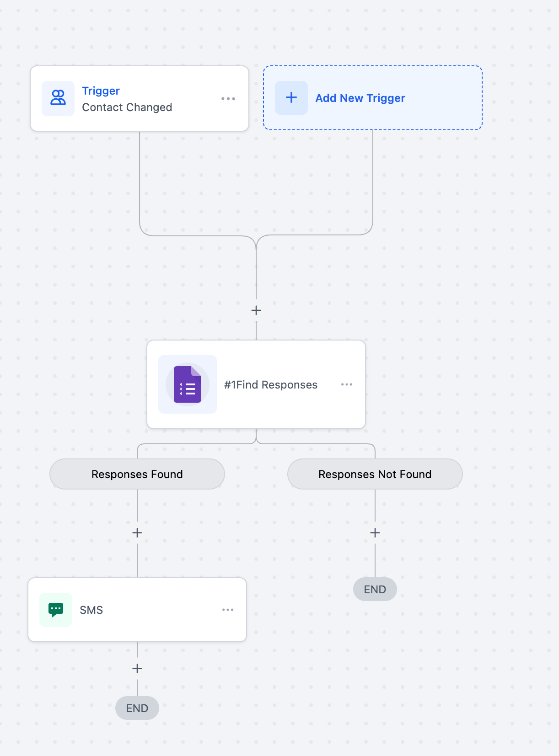The image size is (559, 756).
Task: Open Find Responses three-dot options menu
Action: tap(347, 384)
